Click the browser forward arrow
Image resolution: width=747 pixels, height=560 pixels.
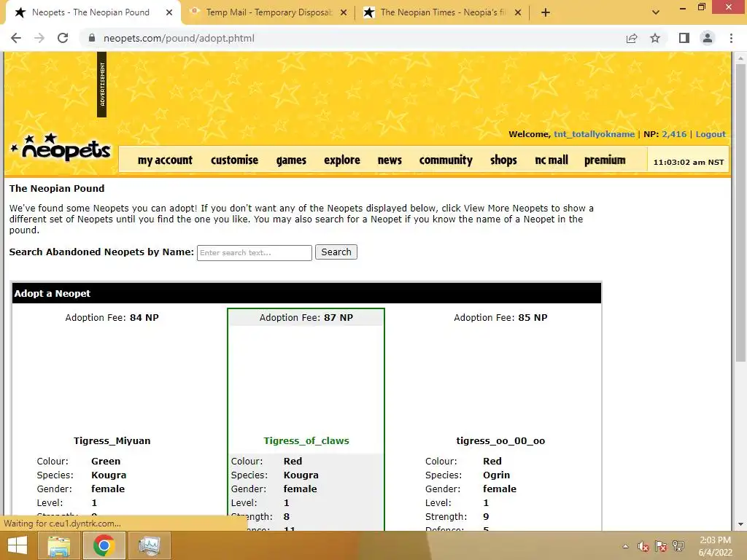tap(39, 38)
